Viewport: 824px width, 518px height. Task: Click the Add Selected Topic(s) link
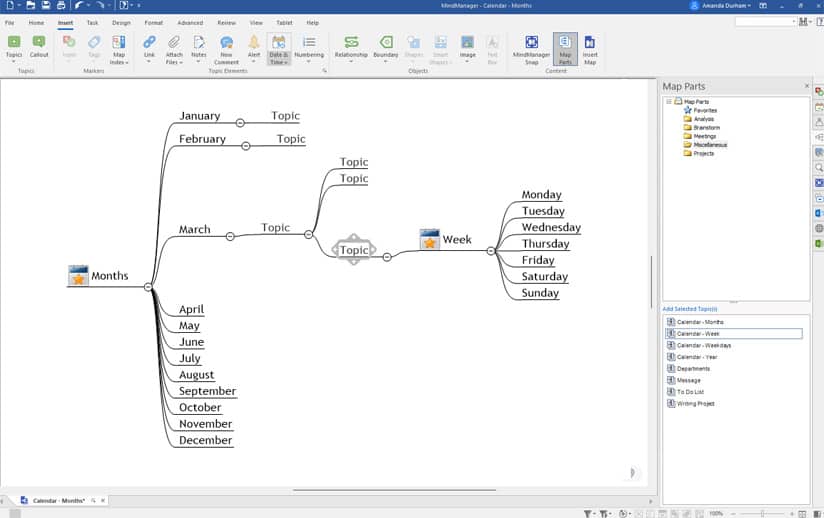click(690, 309)
